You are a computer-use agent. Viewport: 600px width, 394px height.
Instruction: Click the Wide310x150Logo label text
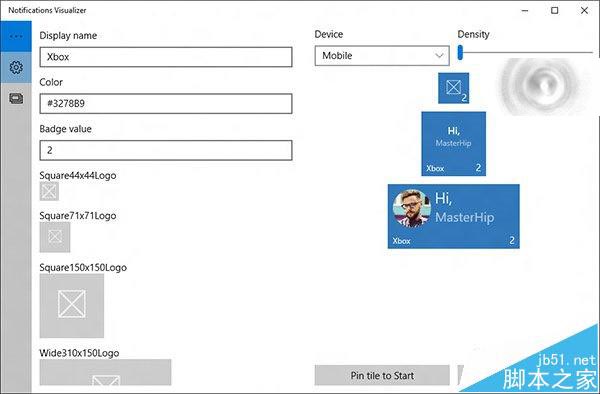coord(79,353)
